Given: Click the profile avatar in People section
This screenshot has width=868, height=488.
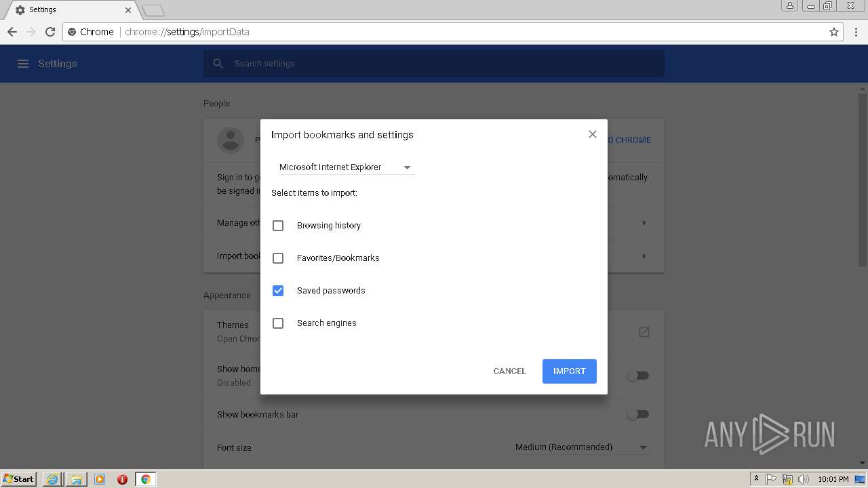Looking at the screenshot, I should point(231,140).
